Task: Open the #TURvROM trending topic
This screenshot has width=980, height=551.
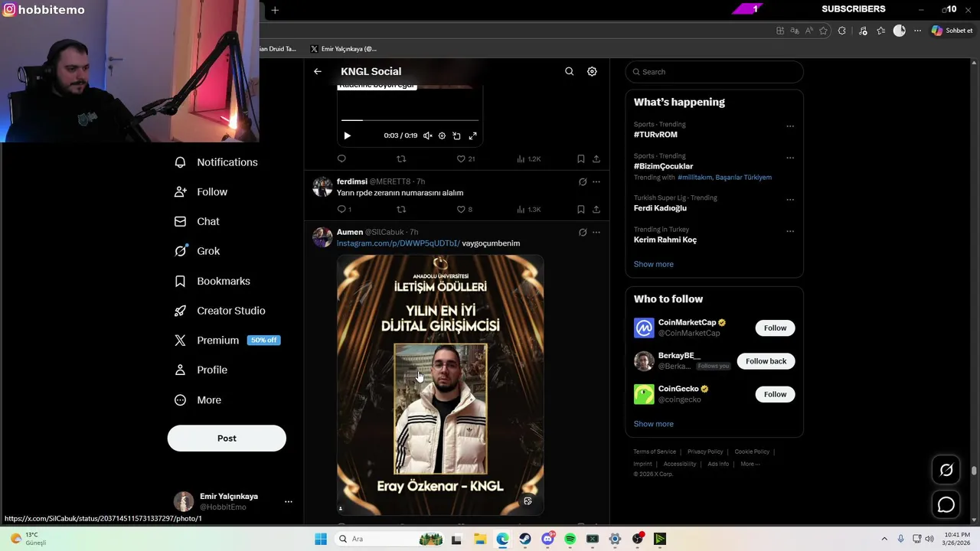Action: coord(655,135)
